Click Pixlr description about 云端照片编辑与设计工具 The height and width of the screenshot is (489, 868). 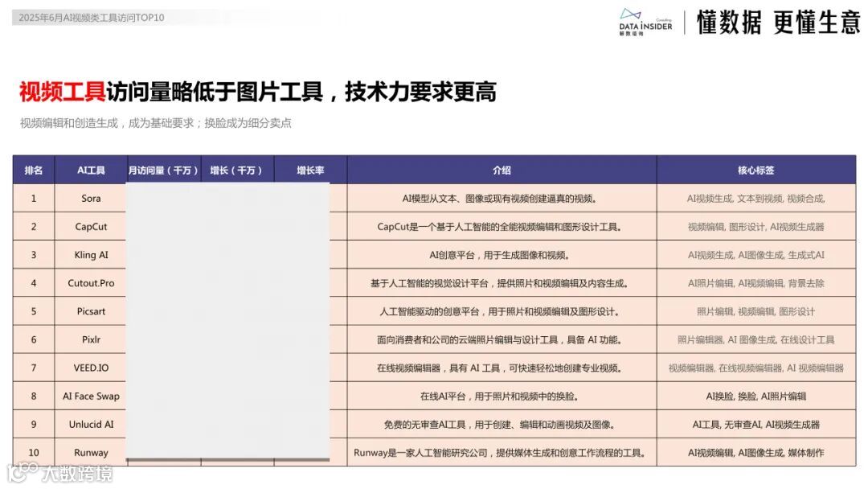[501, 339]
